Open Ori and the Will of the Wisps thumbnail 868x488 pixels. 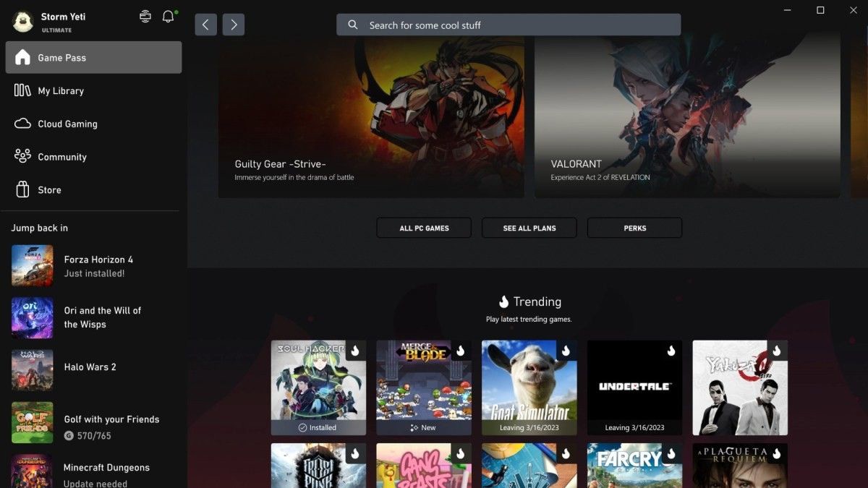pyautogui.click(x=33, y=318)
